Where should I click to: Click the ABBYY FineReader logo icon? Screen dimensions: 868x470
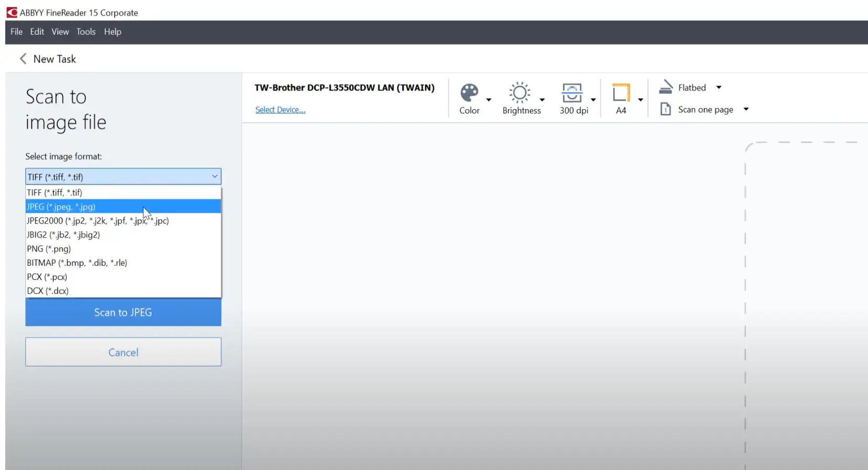12,12
